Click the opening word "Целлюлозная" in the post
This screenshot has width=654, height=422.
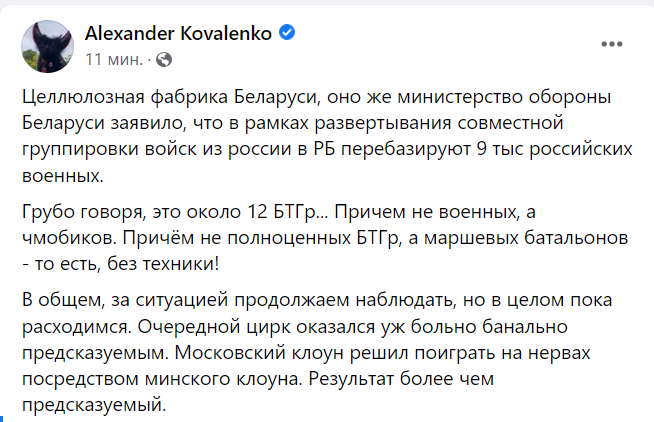point(83,97)
